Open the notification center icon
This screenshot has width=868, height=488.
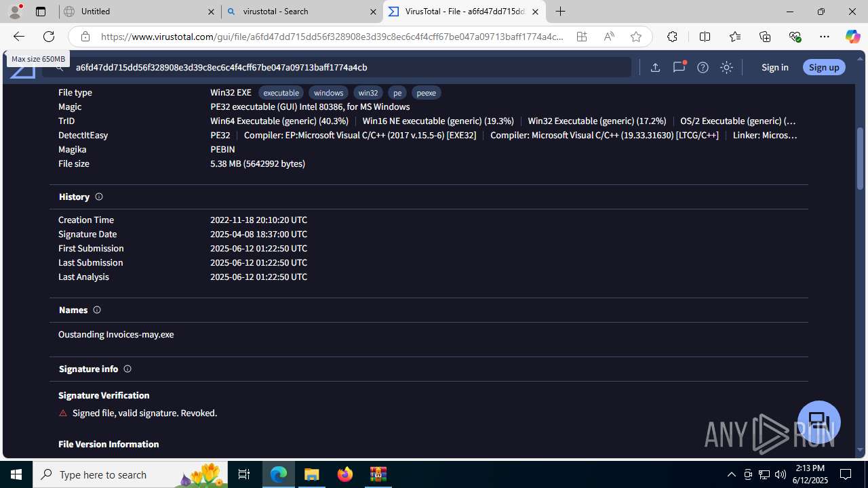click(x=846, y=474)
